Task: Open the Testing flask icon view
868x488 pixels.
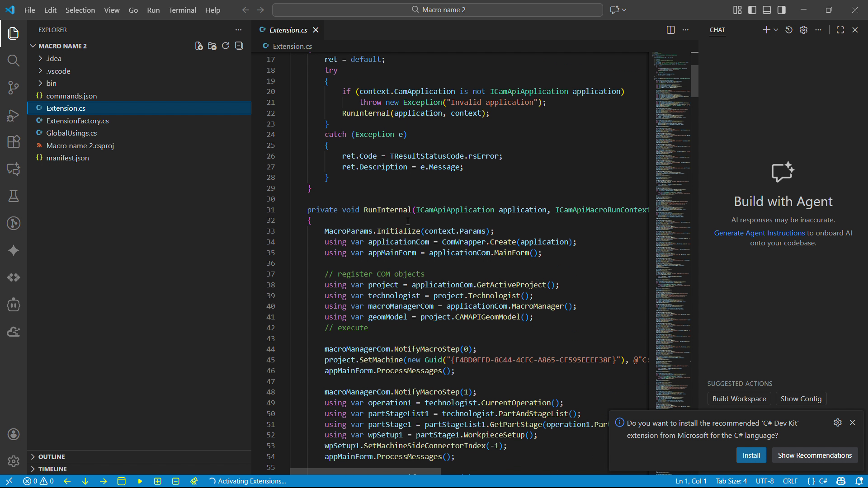Action: [14, 196]
